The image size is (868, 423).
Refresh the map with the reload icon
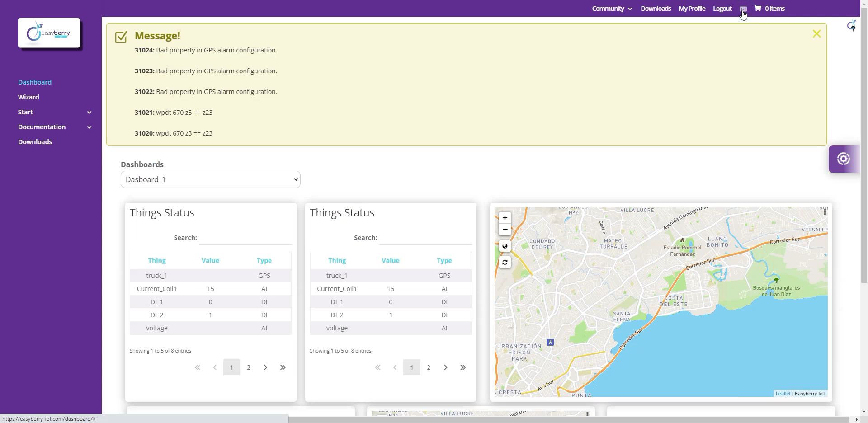pyautogui.click(x=505, y=263)
